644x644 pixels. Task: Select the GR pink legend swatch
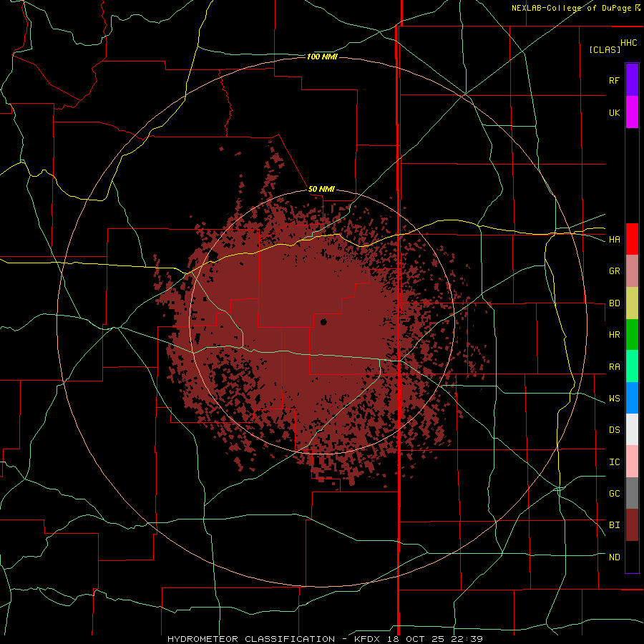coord(632,271)
